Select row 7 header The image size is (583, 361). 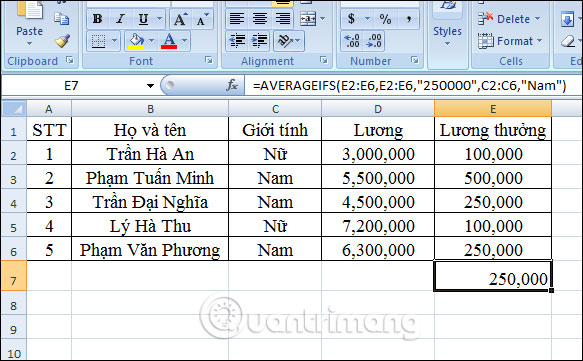(14, 276)
